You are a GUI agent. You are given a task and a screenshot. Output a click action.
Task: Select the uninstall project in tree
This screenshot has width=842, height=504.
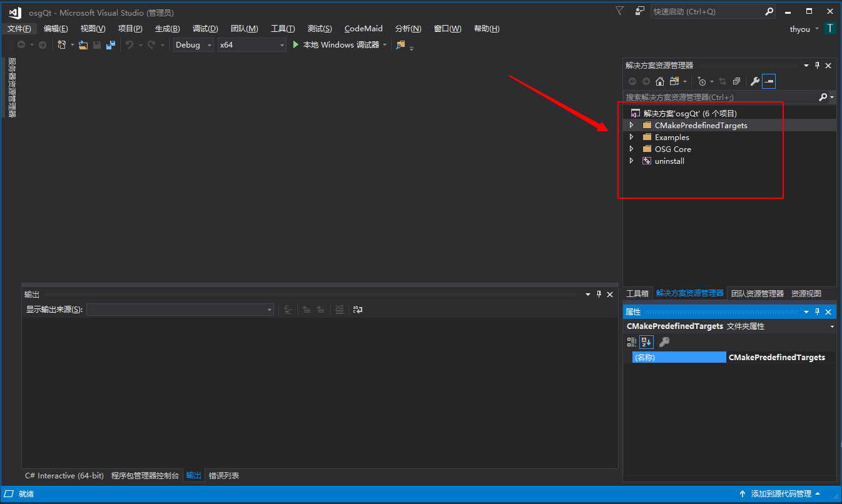coord(669,161)
